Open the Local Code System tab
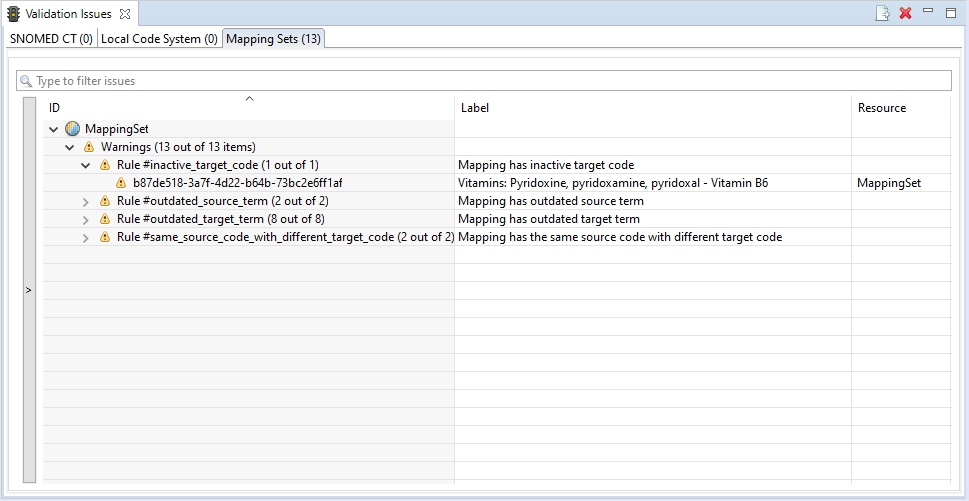Screen dimensions: 969x501 click(x=159, y=39)
